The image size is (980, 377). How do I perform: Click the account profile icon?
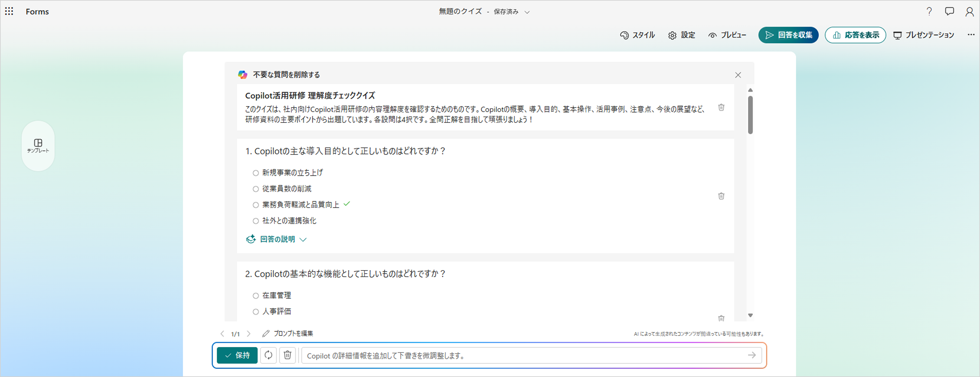pos(969,12)
